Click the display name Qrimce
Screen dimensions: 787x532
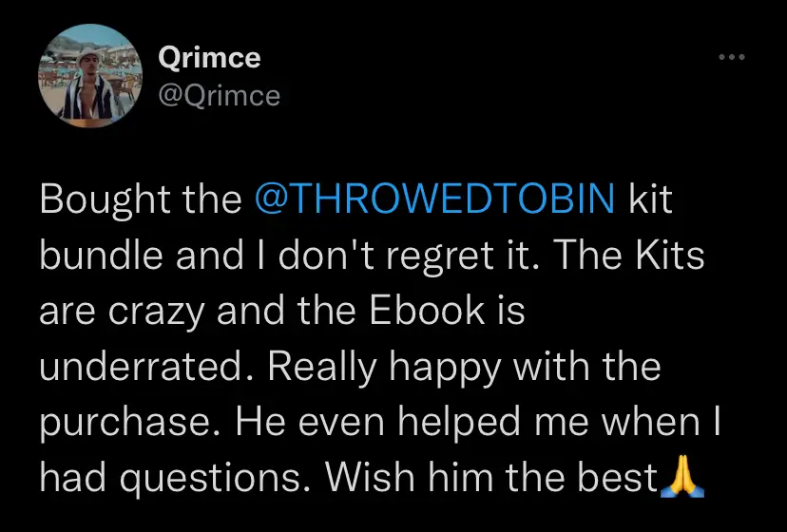pos(209,57)
